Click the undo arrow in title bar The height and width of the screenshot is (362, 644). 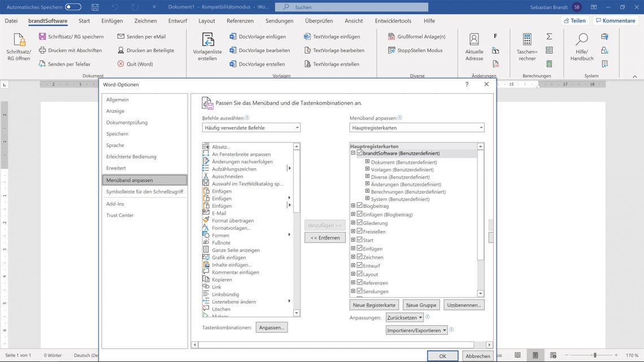click(115, 7)
